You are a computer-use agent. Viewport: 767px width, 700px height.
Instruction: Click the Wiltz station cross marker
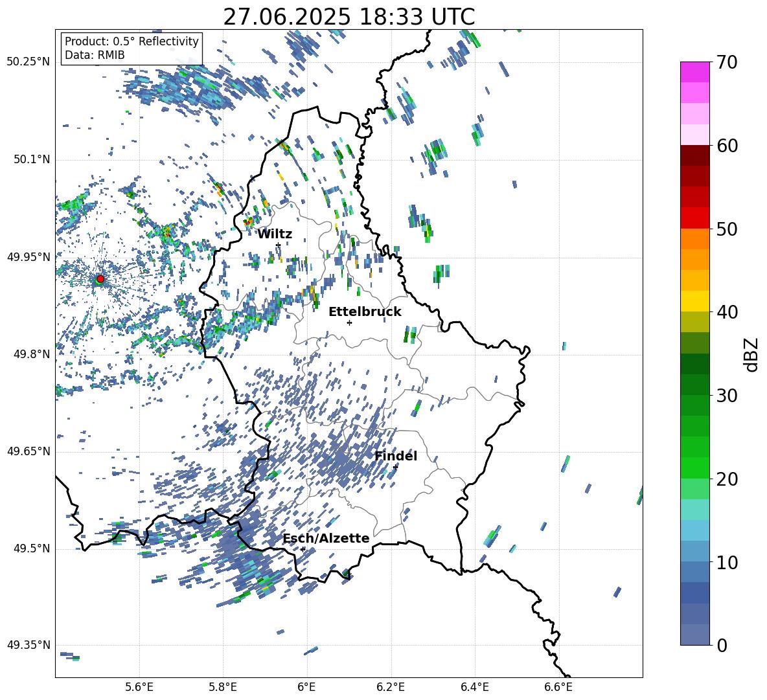pos(279,245)
